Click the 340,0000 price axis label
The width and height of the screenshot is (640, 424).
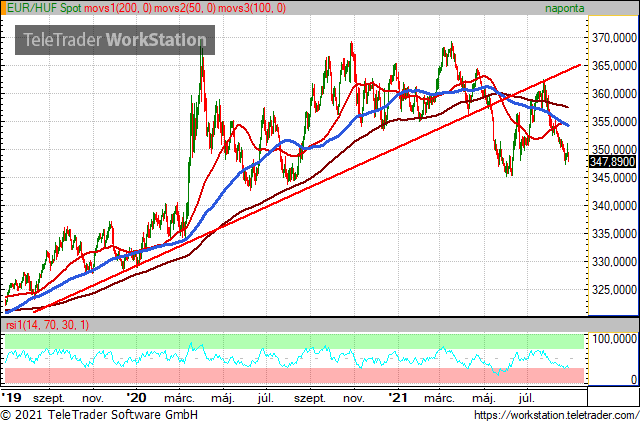614,206
